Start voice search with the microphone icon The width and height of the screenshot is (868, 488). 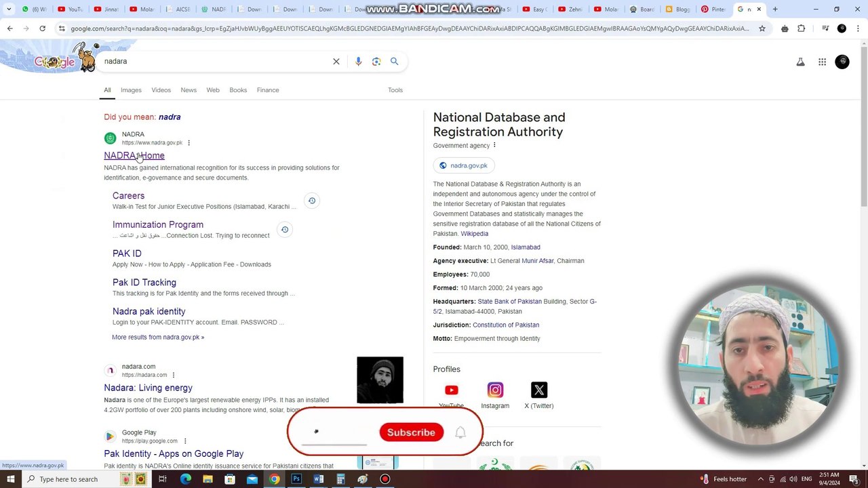(358, 61)
